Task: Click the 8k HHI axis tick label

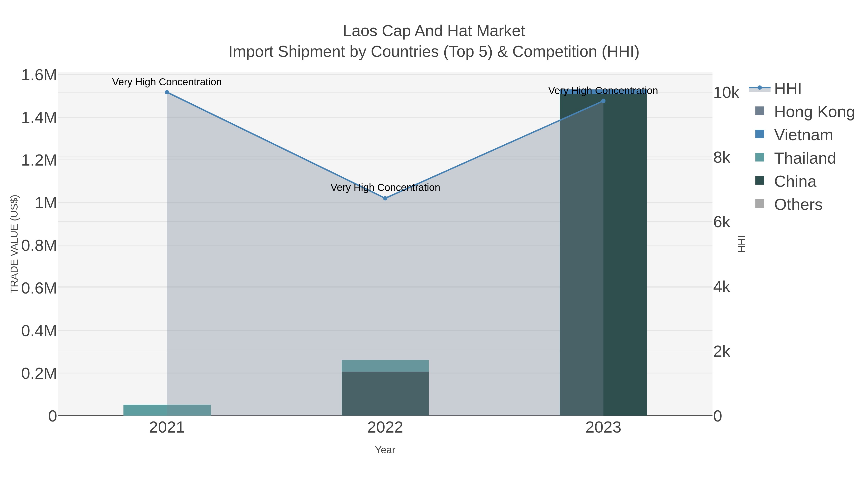Action: 722,158
